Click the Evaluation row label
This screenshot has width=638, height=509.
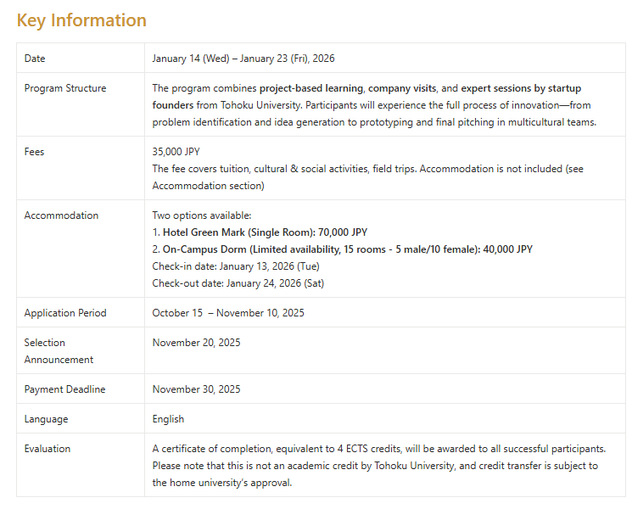pyautogui.click(x=47, y=449)
